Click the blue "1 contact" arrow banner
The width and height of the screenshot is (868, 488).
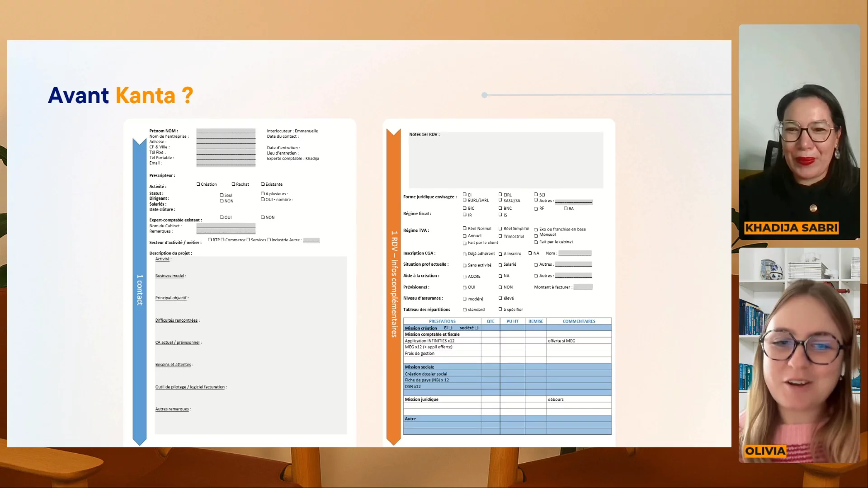pos(139,289)
